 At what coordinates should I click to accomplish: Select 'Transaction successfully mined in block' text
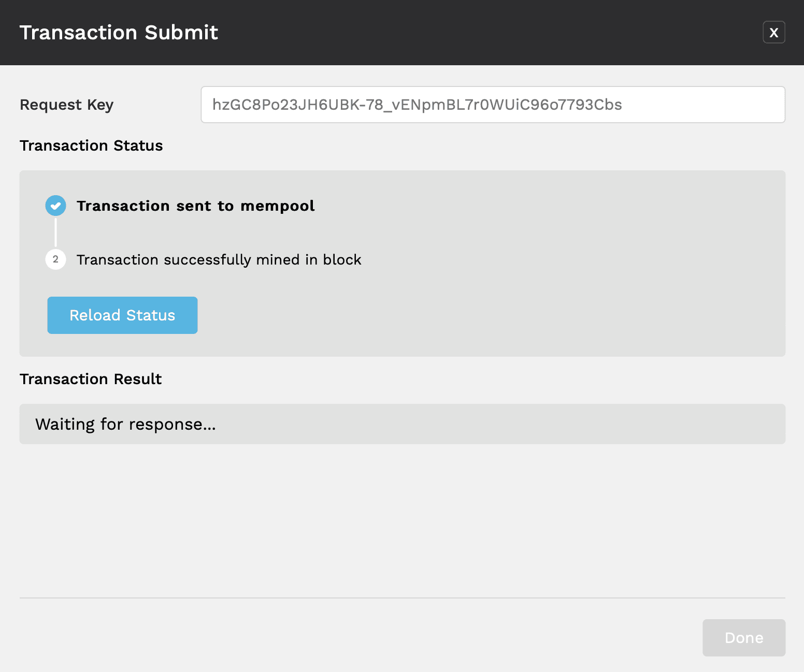coord(219,260)
